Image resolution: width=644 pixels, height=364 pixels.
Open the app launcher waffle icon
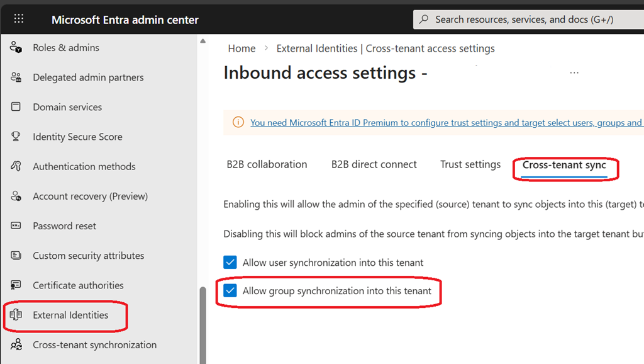(19, 19)
